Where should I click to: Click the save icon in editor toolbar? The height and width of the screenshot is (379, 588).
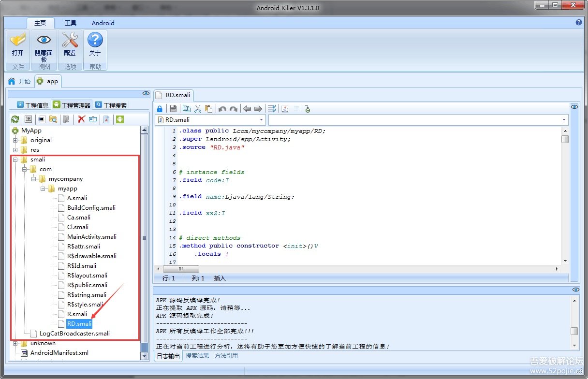click(173, 109)
